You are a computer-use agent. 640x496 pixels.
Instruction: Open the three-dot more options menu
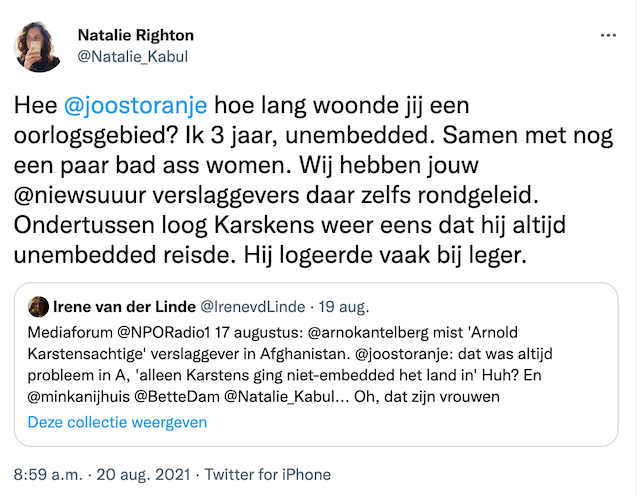608,36
